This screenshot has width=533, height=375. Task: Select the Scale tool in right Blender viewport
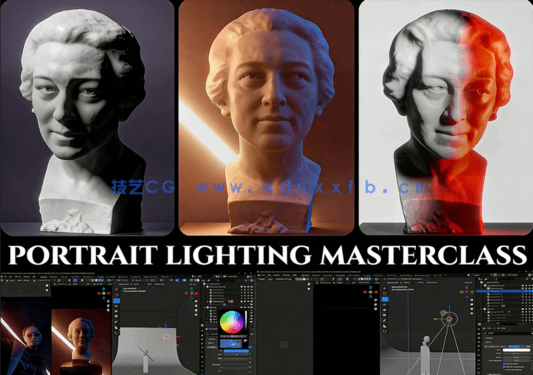384,310
